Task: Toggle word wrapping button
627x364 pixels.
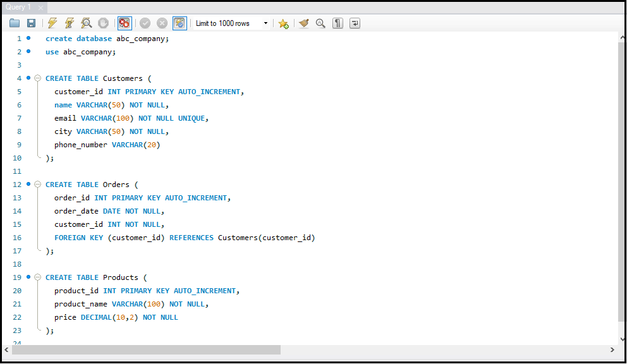Action: [x=355, y=23]
